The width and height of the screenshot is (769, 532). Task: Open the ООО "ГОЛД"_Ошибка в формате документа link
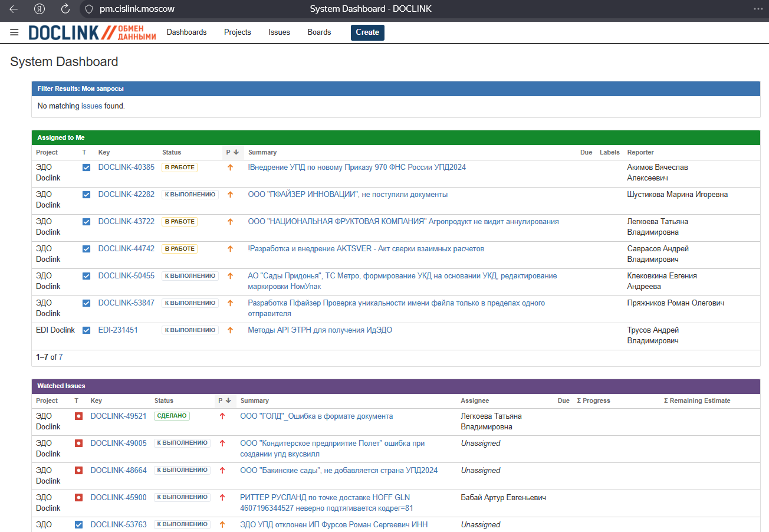(x=317, y=416)
